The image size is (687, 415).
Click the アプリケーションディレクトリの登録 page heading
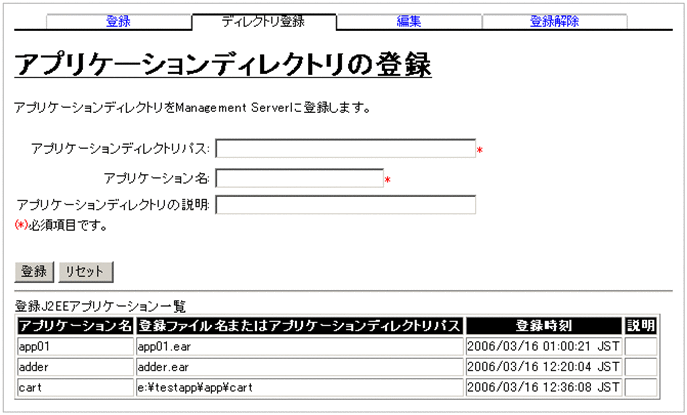[x=223, y=65]
